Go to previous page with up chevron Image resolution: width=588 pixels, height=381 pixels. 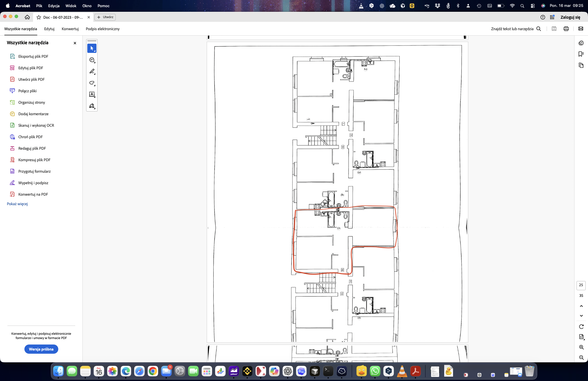tap(581, 306)
